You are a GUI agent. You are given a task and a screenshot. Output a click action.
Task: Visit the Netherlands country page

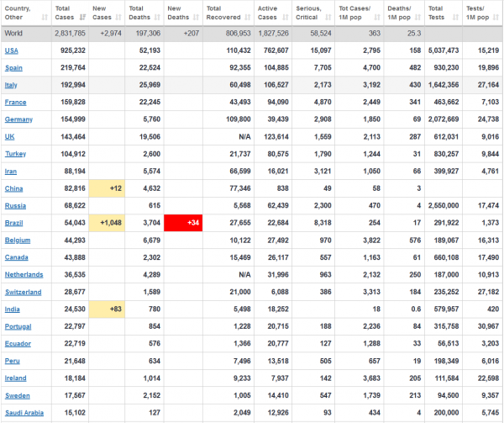24,275
